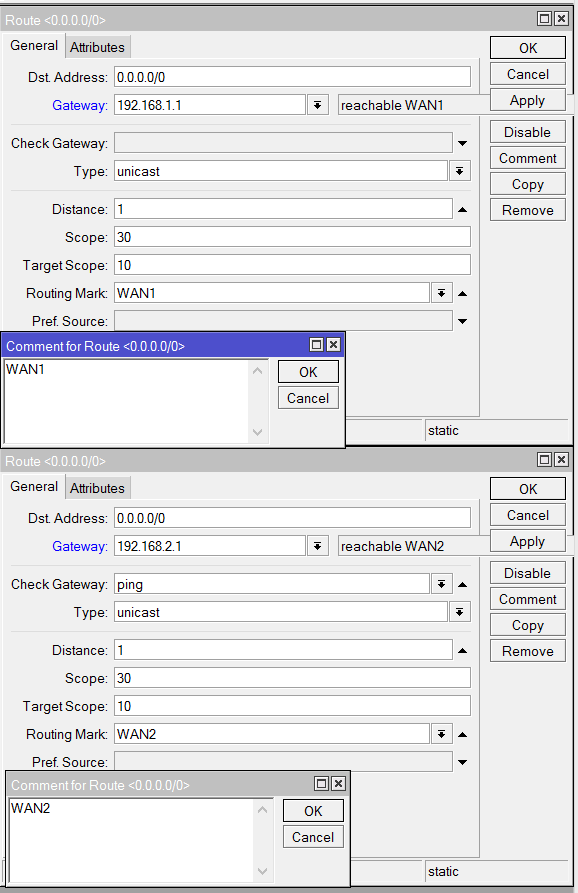The height and width of the screenshot is (893, 578).
Task: Cancel the WAN2 comment dialog
Action: (313, 837)
